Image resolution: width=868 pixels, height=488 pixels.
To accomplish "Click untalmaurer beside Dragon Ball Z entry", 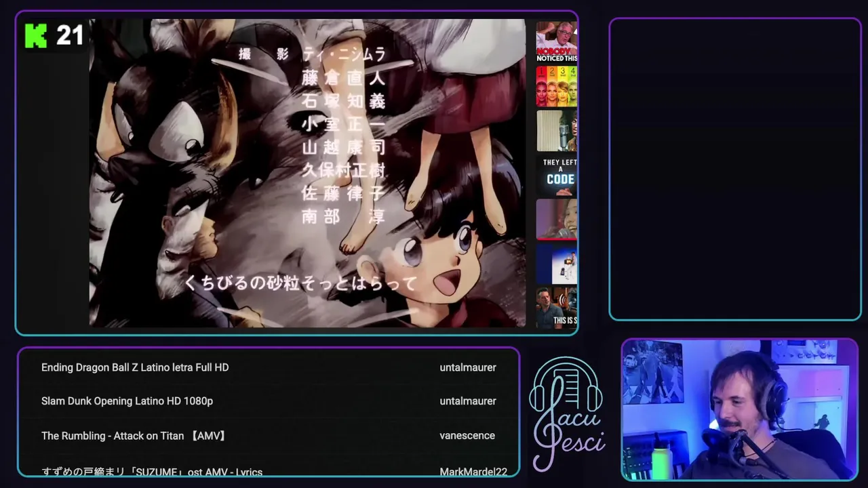I will [468, 367].
